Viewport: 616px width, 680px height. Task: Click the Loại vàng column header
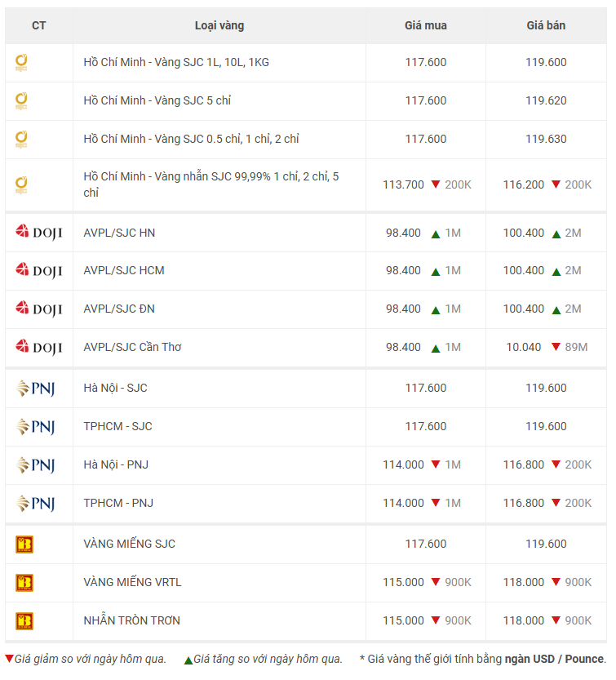click(x=219, y=25)
